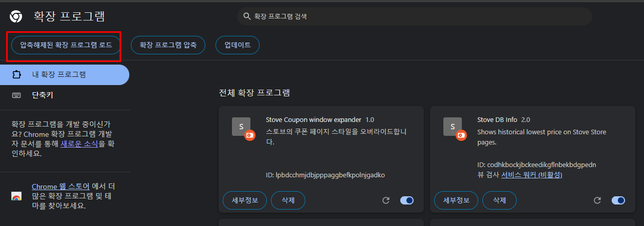
Task: Reload the Stove Coupon window expander extension
Action: [x=386, y=200]
